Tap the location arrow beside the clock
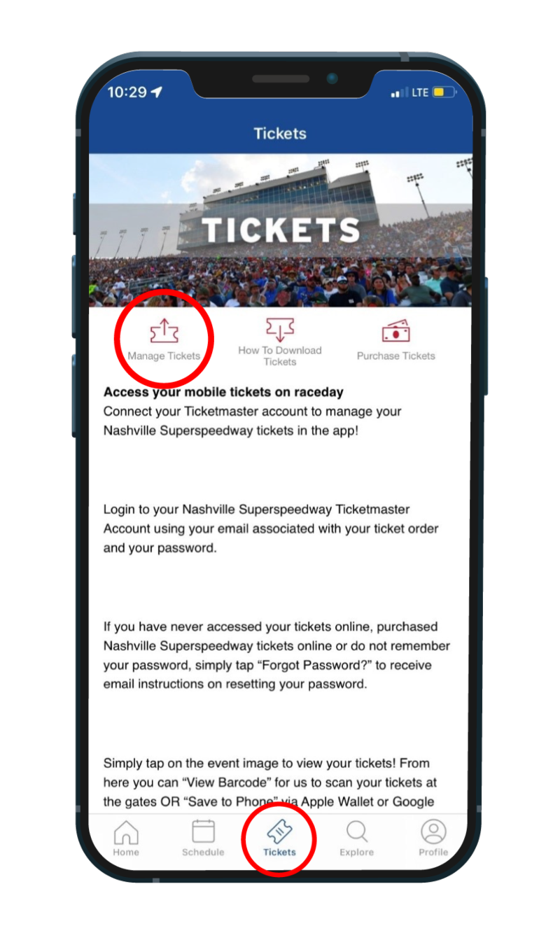560x933 pixels. coord(160,91)
